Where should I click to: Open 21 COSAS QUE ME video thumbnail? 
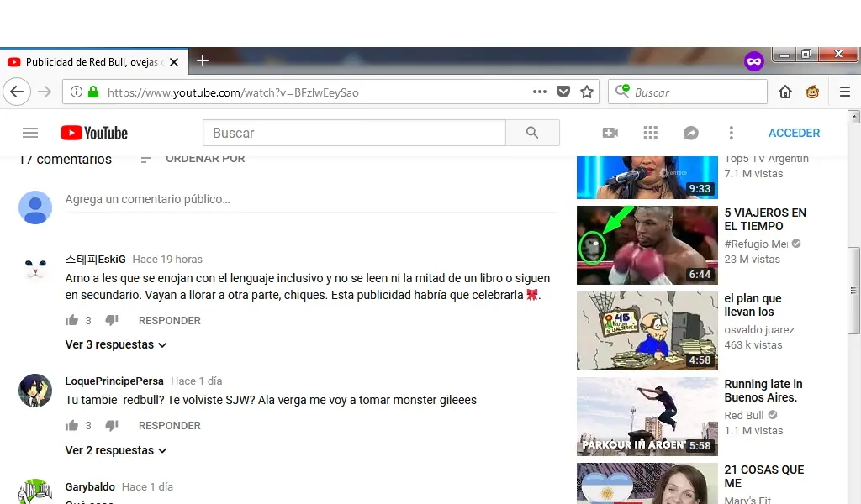coord(647,483)
